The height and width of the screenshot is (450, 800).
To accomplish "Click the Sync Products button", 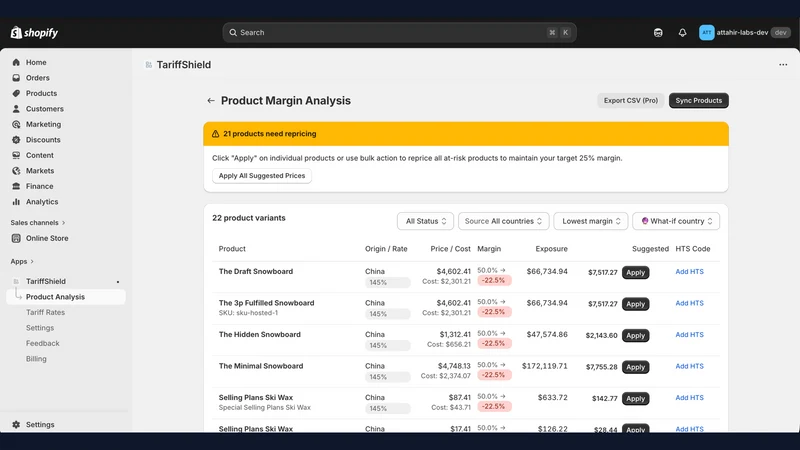I will [x=698, y=101].
